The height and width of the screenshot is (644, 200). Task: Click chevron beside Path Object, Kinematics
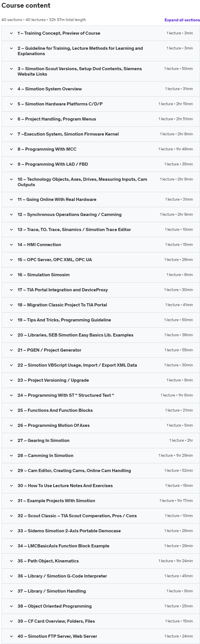click(x=11, y=561)
